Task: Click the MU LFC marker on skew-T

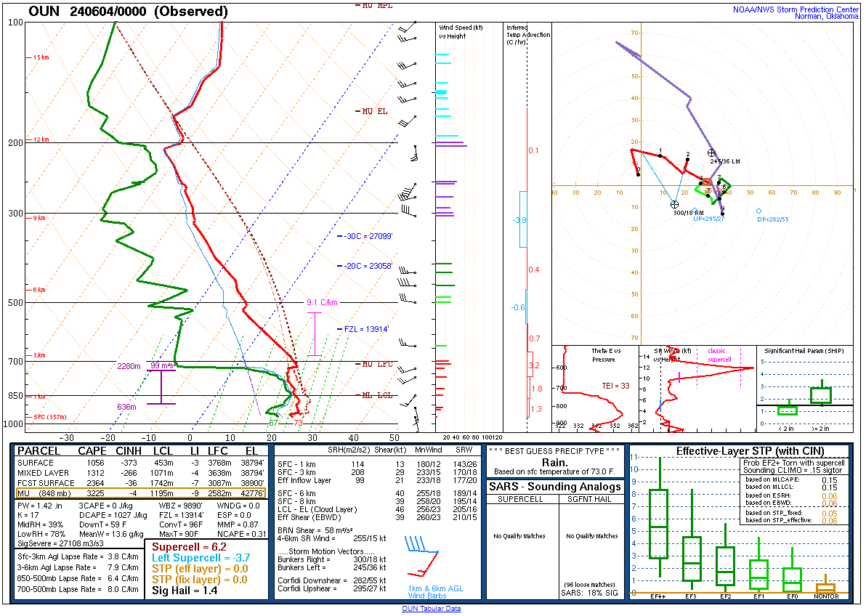Action: pos(376,363)
